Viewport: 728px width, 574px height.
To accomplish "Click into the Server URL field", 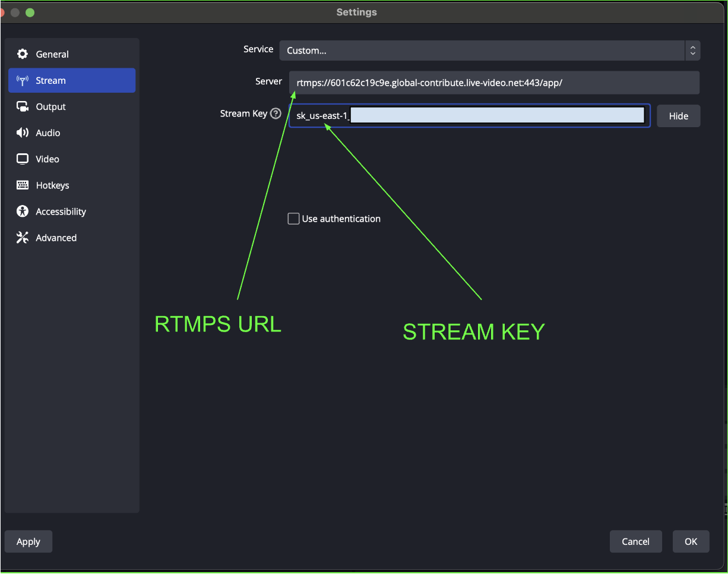I will coord(494,83).
